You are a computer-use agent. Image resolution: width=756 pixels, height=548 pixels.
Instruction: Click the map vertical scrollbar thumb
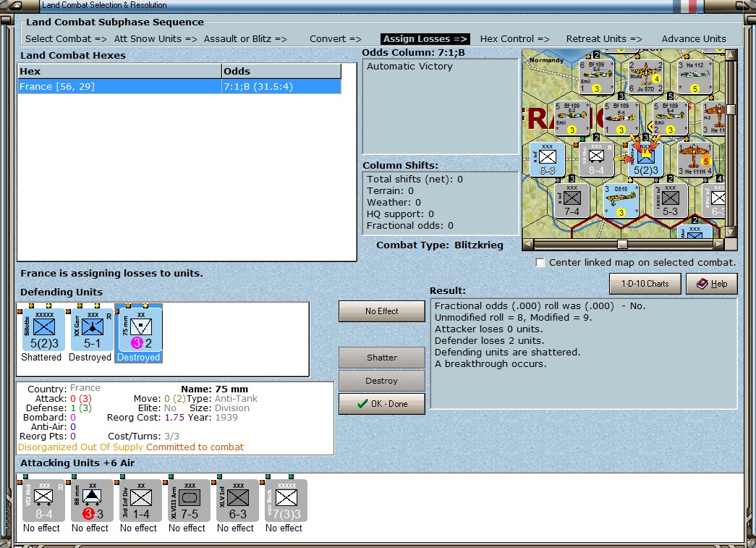coord(731,110)
